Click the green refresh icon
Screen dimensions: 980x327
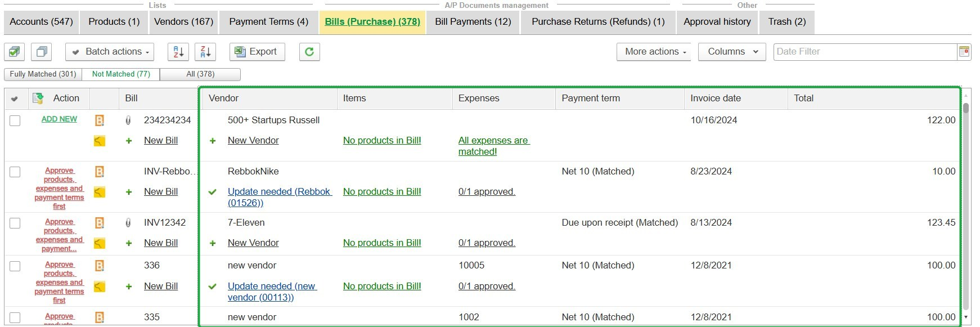(309, 52)
